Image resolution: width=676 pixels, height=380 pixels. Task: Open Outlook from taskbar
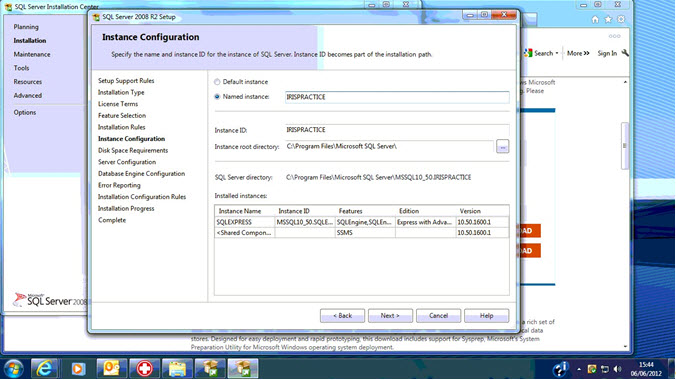111,369
